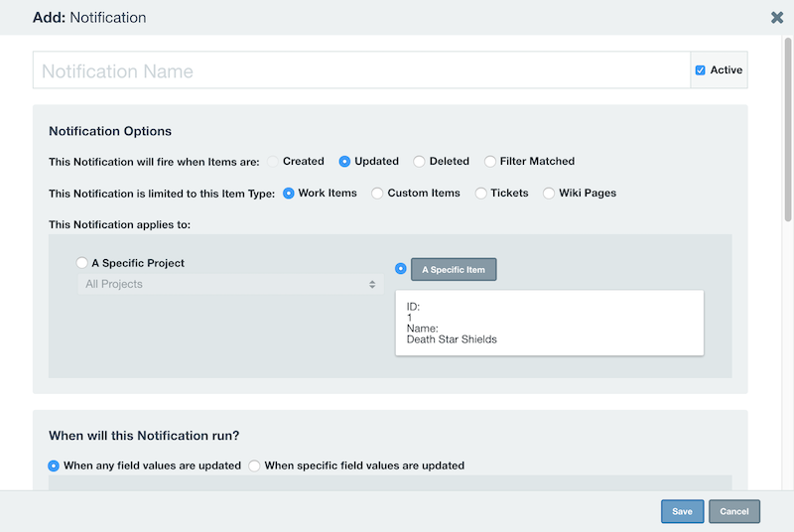Toggle the Active checkbox

[700, 70]
